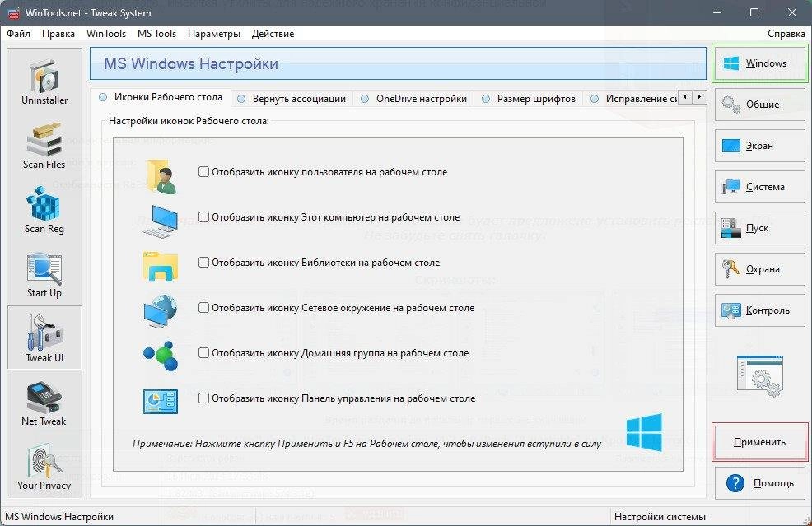Check Этот компьютер desktop icon option
The height and width of the screenshot is (526, 812).
coord(203,217)
